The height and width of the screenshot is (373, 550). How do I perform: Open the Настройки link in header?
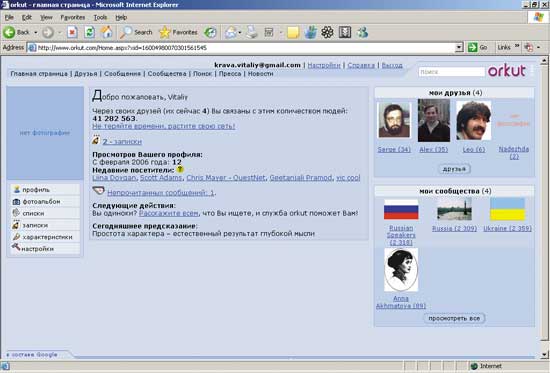tap(324, 65)
